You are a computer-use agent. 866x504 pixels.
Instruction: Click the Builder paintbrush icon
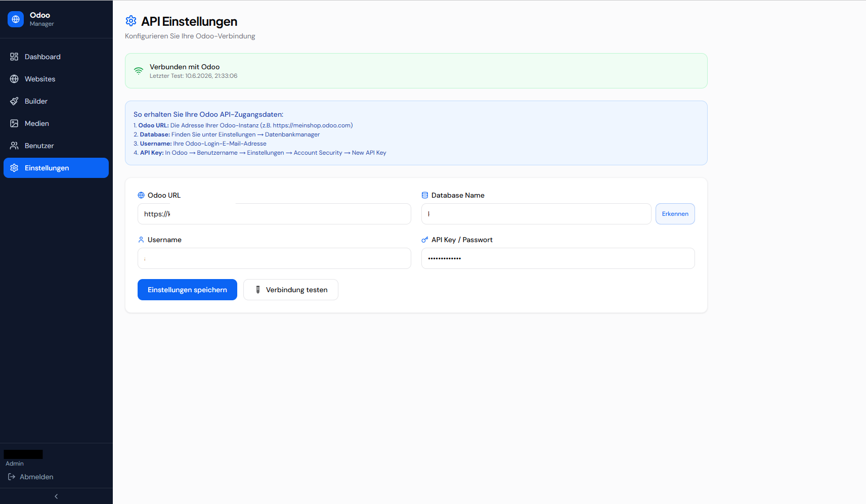tap(14, 101)
